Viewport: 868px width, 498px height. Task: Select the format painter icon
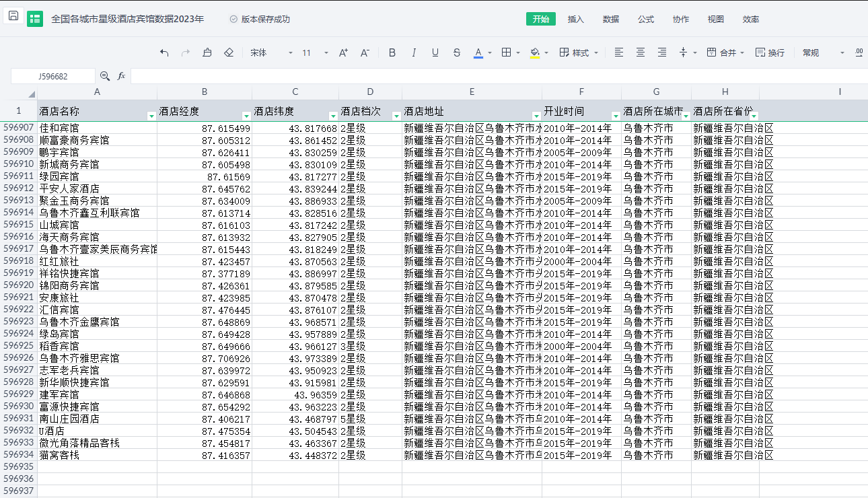[x=207, y=52]
